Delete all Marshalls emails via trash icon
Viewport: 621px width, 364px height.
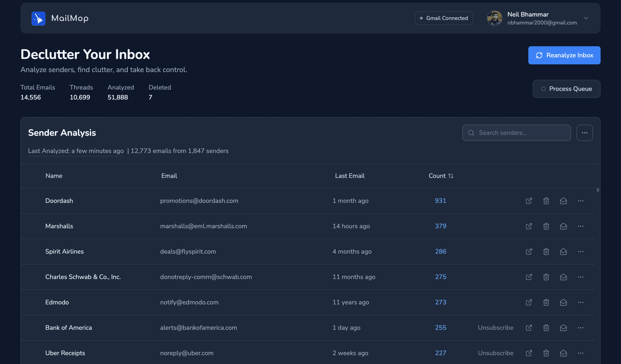[546, 226]
